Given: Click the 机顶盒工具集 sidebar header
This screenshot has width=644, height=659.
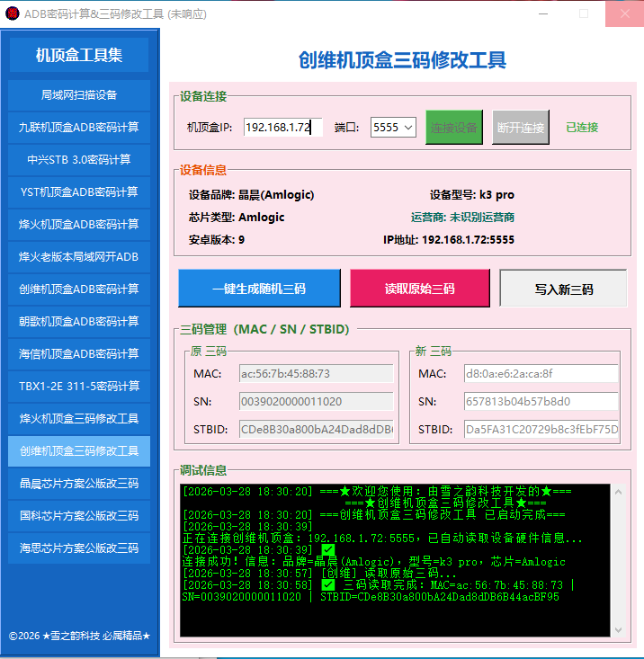Looking at the screenshot, I should (x=79, y=55).
